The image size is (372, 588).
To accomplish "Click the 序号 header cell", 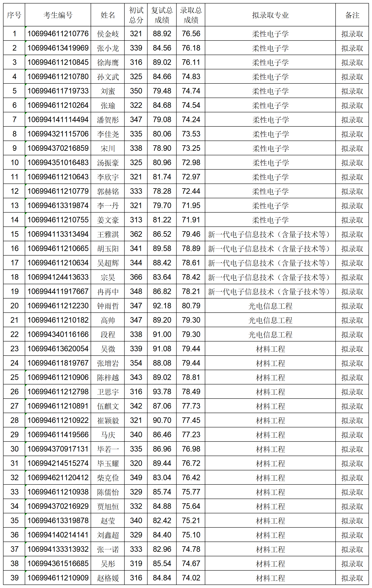I will [14, 15].
